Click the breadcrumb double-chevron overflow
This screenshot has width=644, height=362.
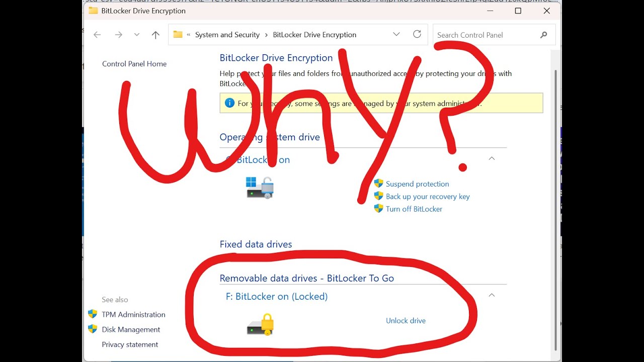[189, 35]
